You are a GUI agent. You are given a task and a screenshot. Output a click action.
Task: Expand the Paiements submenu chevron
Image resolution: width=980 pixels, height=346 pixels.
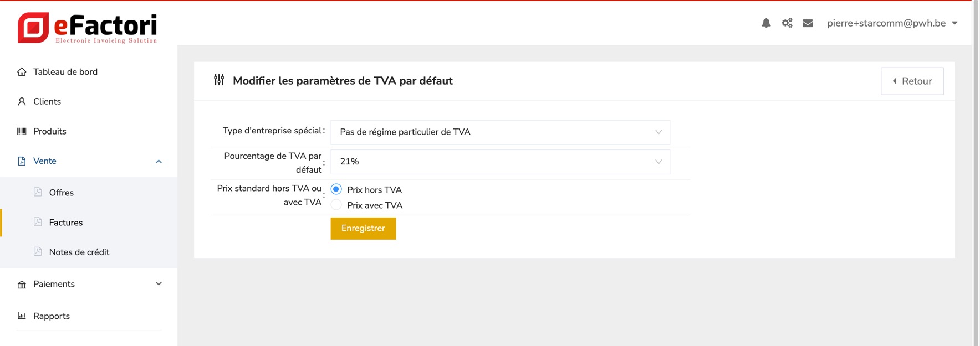click(x=159, y=284)
